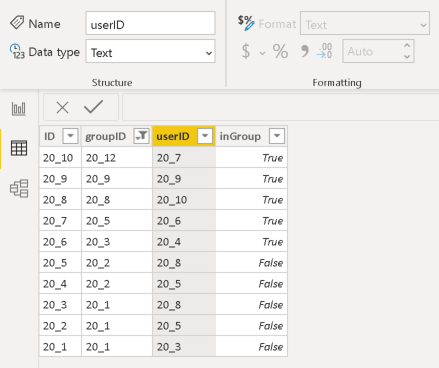Open currency symbol dropdown arrow
Screen dimensions: 439x368
263,53
